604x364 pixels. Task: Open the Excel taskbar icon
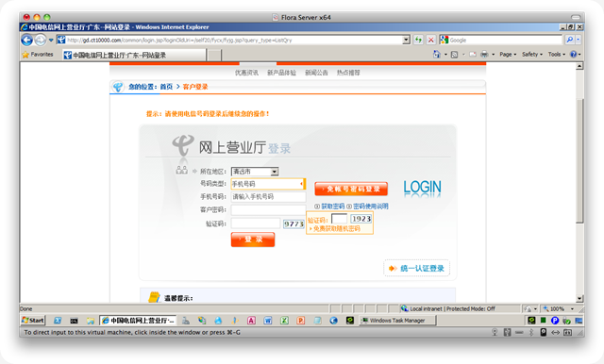[284, 320]
